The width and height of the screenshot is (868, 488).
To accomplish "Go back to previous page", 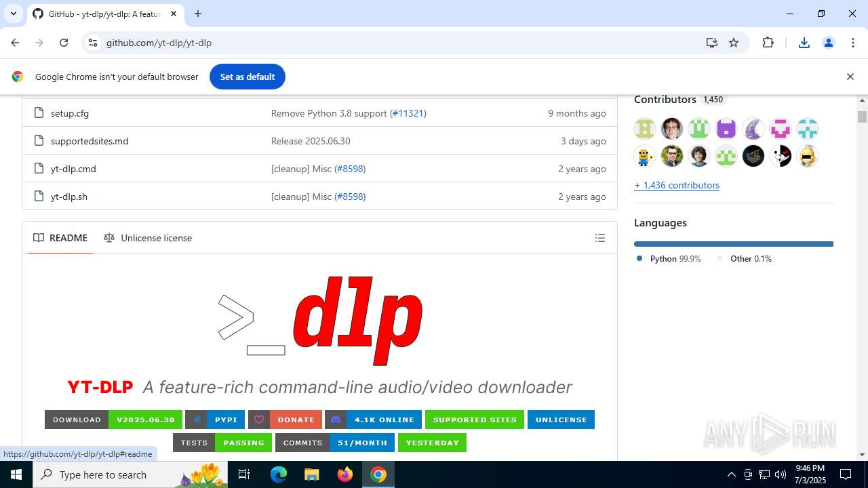I will point(15,43).
